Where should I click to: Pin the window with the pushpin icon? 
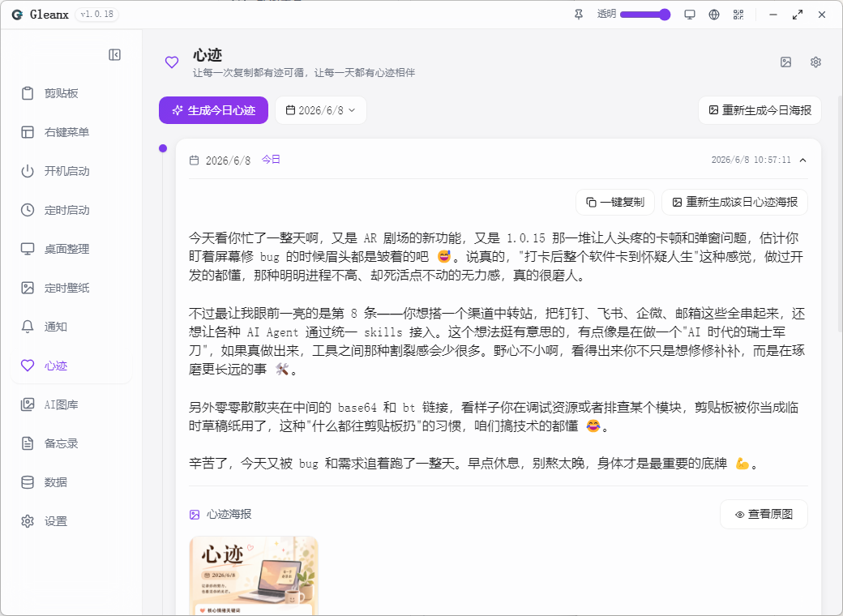[579, 15]
